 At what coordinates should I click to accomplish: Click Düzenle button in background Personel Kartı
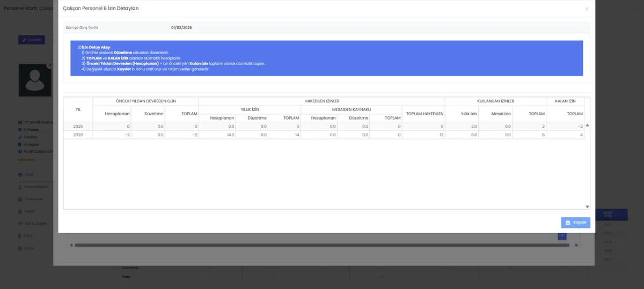(x=32, y=40)
